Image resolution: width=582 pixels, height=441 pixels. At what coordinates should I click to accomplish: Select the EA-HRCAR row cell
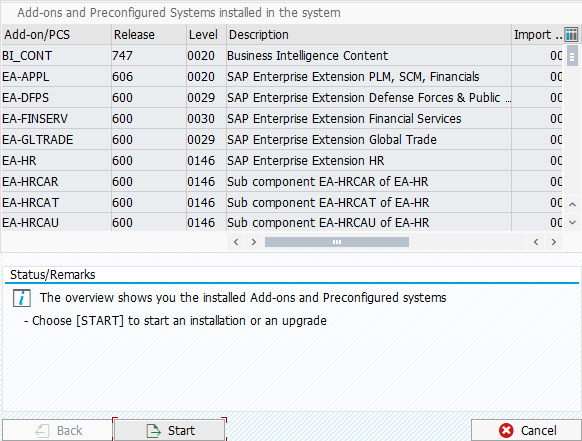pyautogui.click(x=56, y=182)
